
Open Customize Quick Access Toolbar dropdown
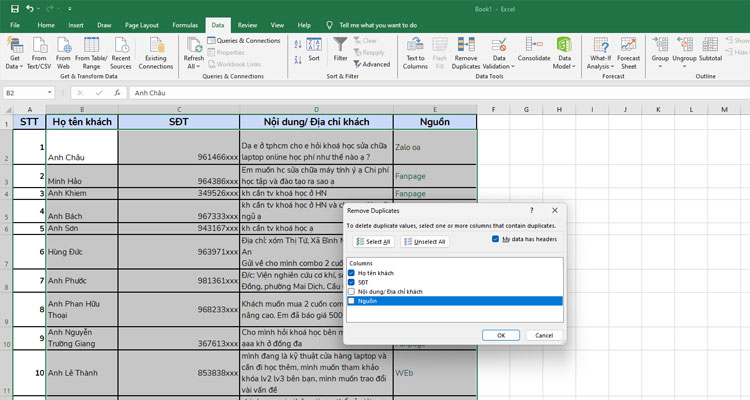click(x=70, y=9)
